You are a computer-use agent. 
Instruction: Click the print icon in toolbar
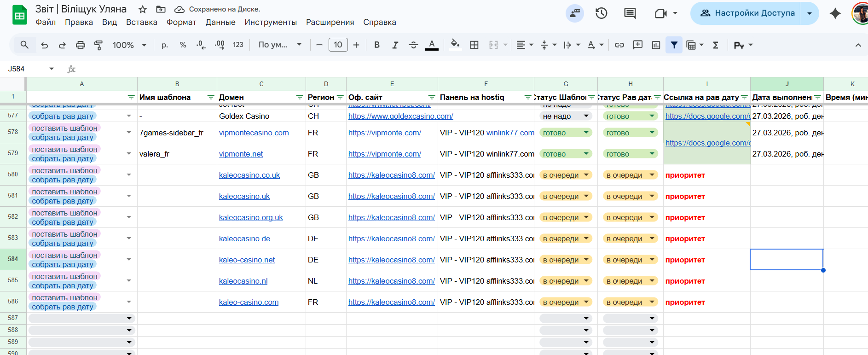[x=81, y=45]
